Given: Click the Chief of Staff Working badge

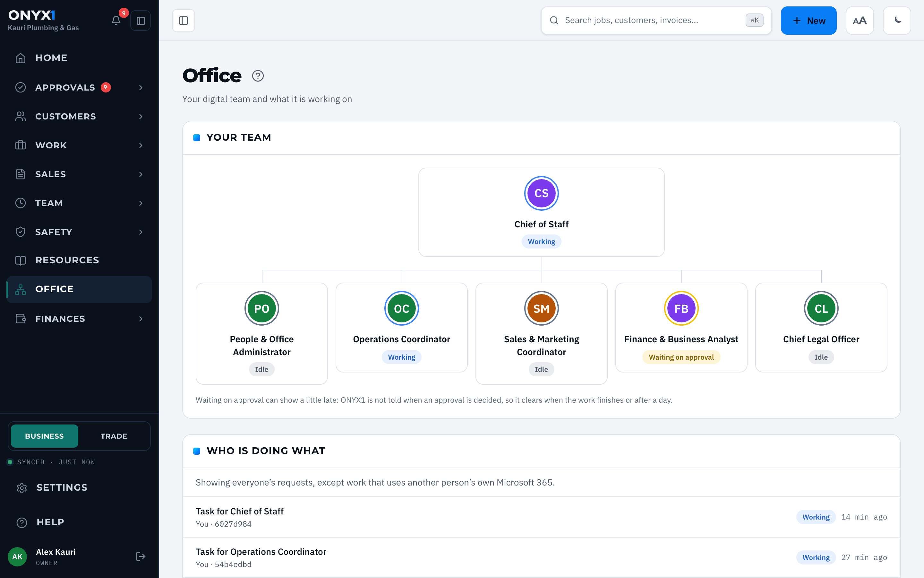Looking at the screenshot, I should coord(542,241).
